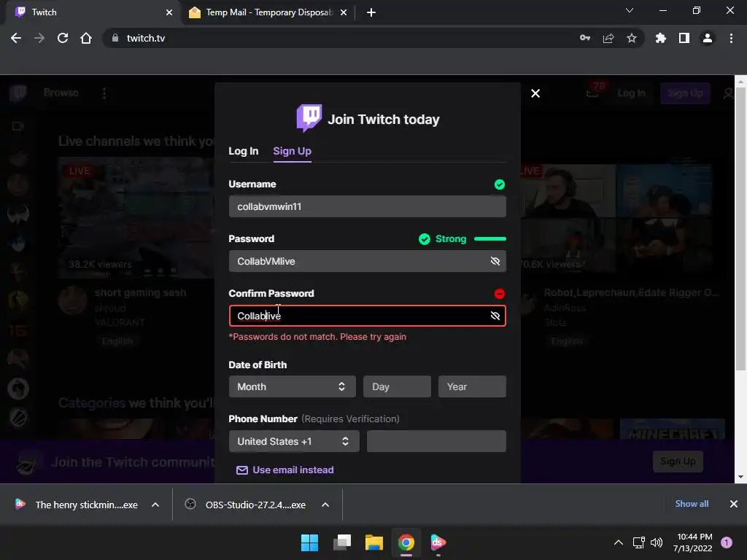
Task: Click the Twitch logo in dialog header
Action: point(309,118)
